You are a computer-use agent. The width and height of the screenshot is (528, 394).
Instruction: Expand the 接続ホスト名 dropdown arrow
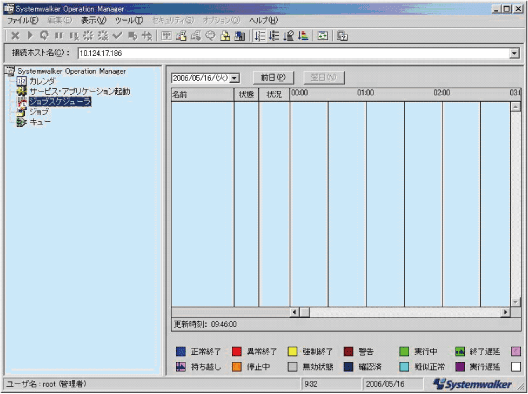click(514, 53)
